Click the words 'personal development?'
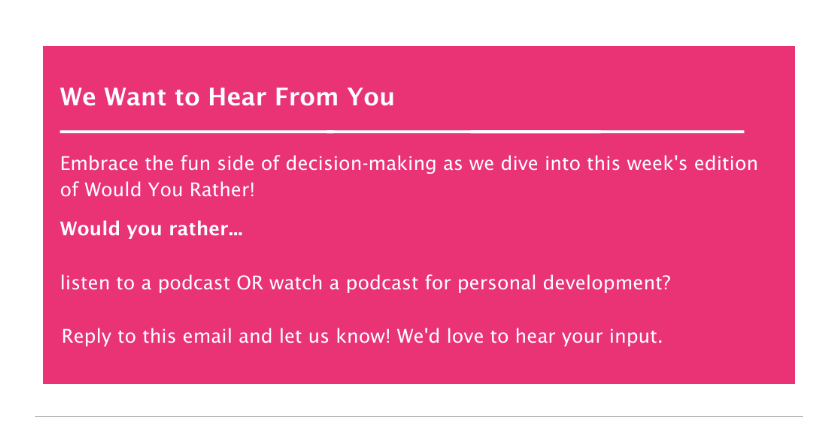838x428 pixels. pos(564,283)
